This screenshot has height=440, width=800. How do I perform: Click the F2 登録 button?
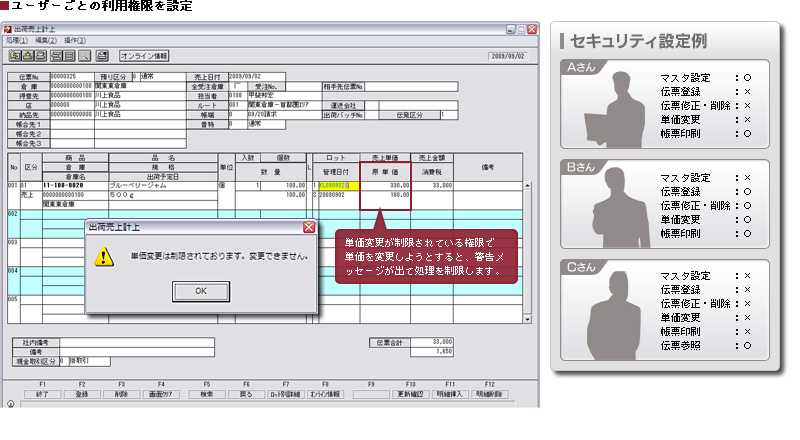pos(82,395)
